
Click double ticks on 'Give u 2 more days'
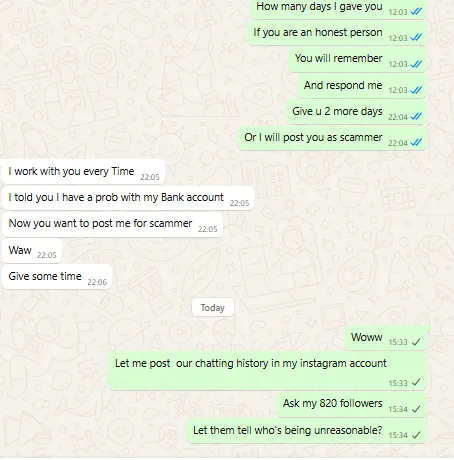coord(416,116)
